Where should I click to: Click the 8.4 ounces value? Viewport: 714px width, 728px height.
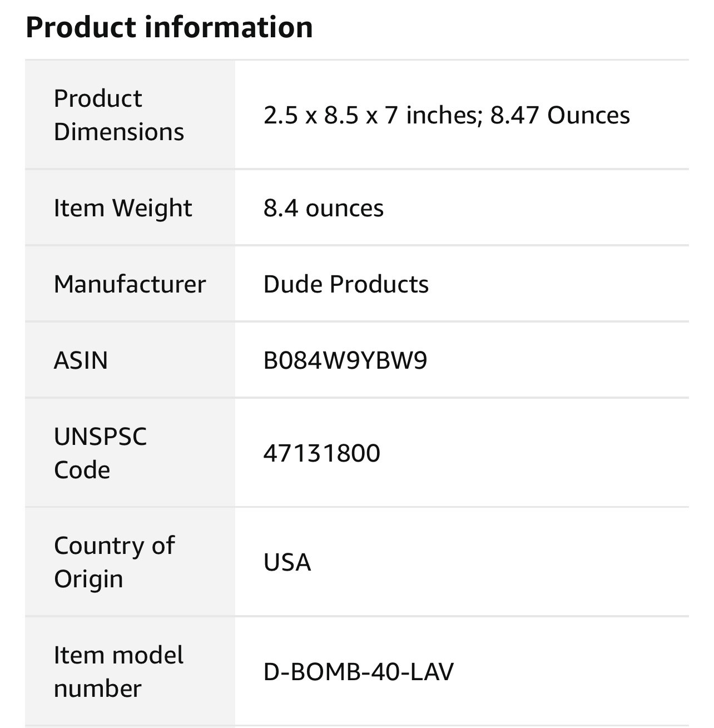coord(324,208)
